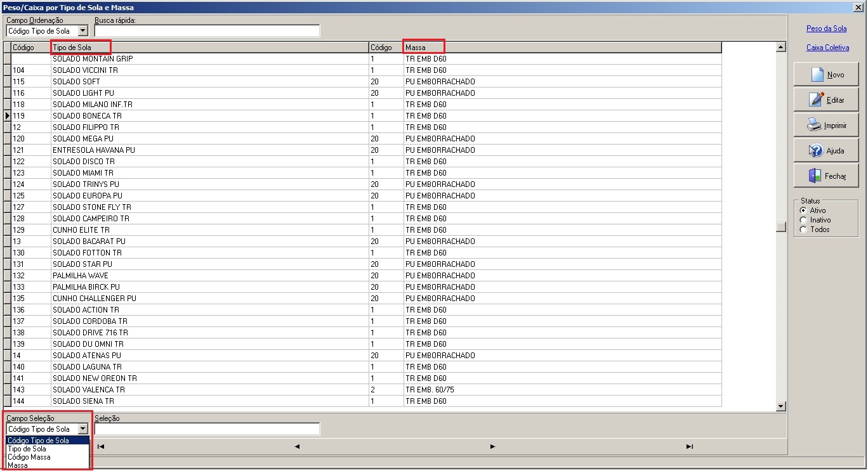Open Ajuda help button
Viewport: 868px width, 471px height.
pos(825,151)
